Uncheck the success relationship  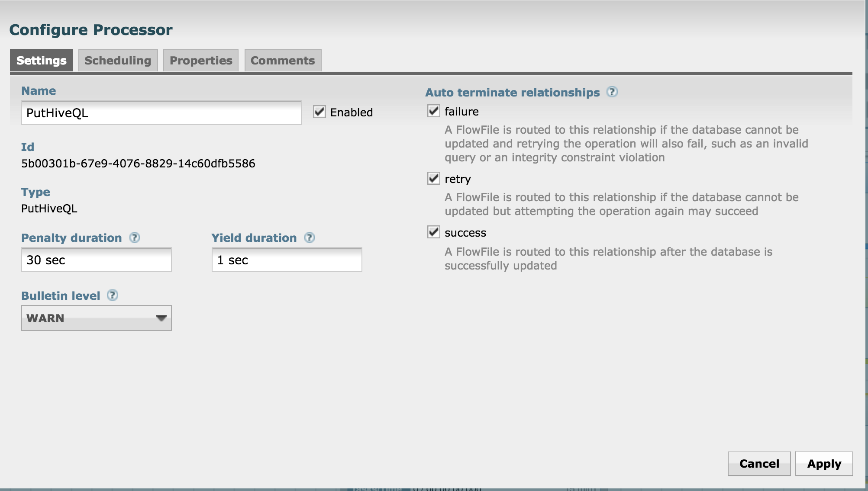tap(434, 232)
